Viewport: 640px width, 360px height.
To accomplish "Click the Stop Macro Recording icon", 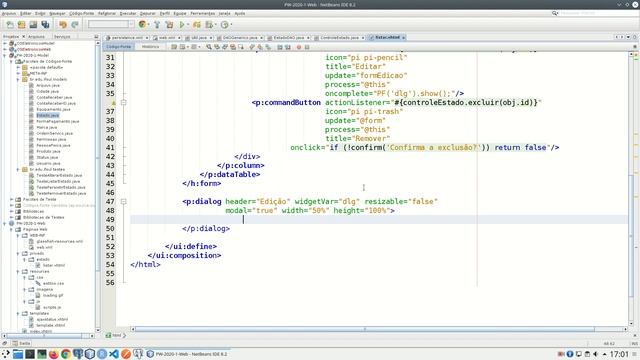I will click(x=307, y=47).
